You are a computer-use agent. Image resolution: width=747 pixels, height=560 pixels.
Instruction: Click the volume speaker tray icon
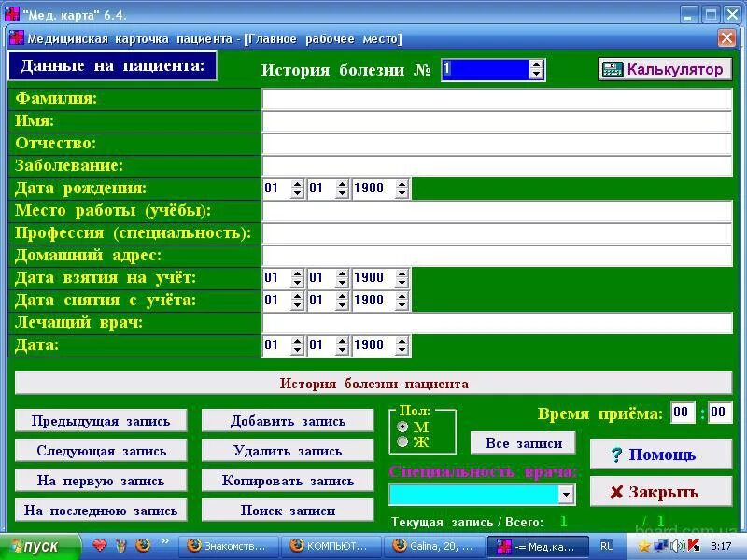click(678, 546)
